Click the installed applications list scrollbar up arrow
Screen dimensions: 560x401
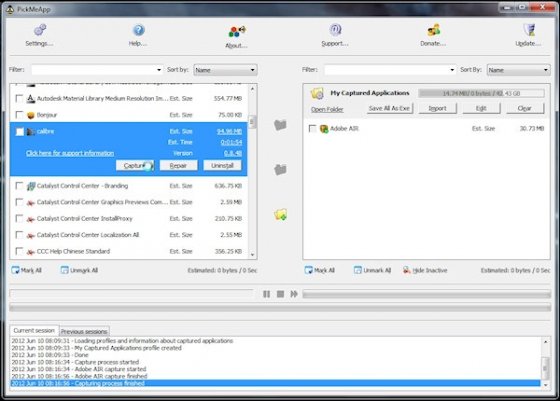(252, 88)
